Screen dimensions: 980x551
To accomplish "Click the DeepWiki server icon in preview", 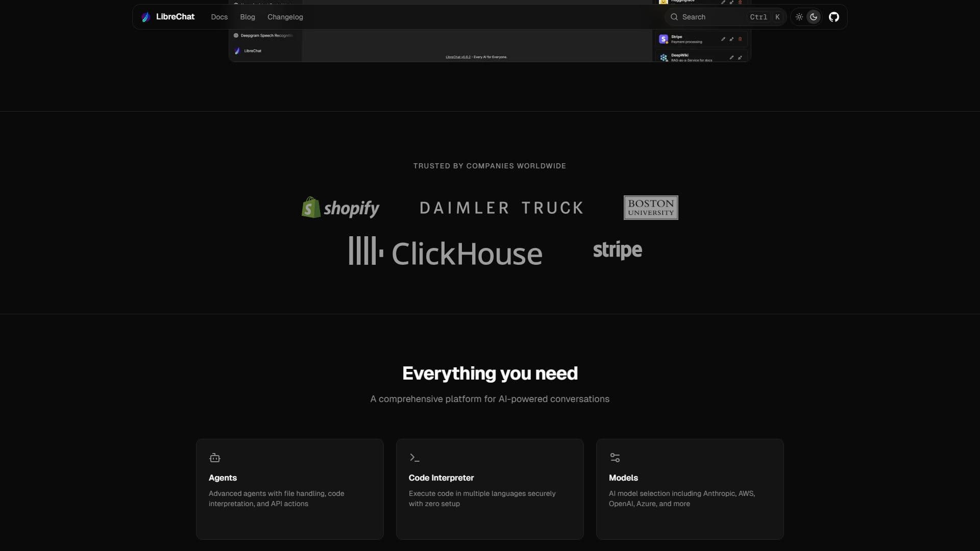I will [x=664, y=58].
